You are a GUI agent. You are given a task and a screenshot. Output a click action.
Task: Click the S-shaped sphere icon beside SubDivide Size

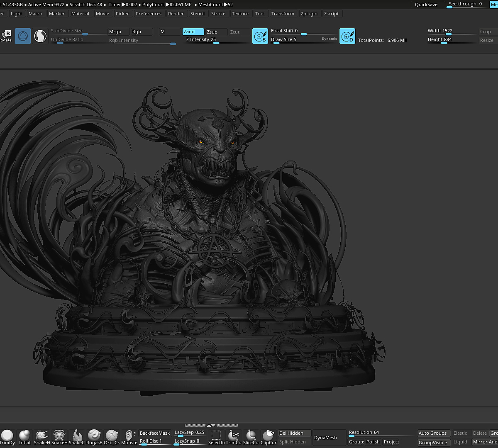[x=40, y=36]
